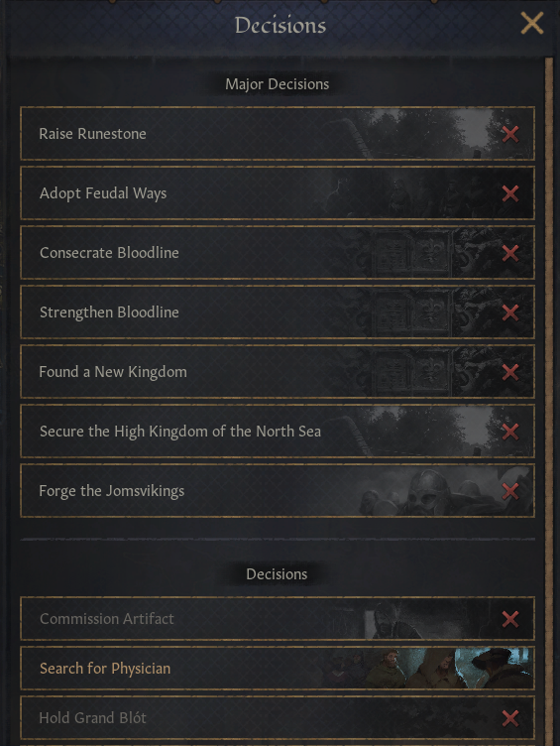Screen dimensions: 560x746
Task: Click red X on Secure the High Kingdom
Action: (510, 432)
